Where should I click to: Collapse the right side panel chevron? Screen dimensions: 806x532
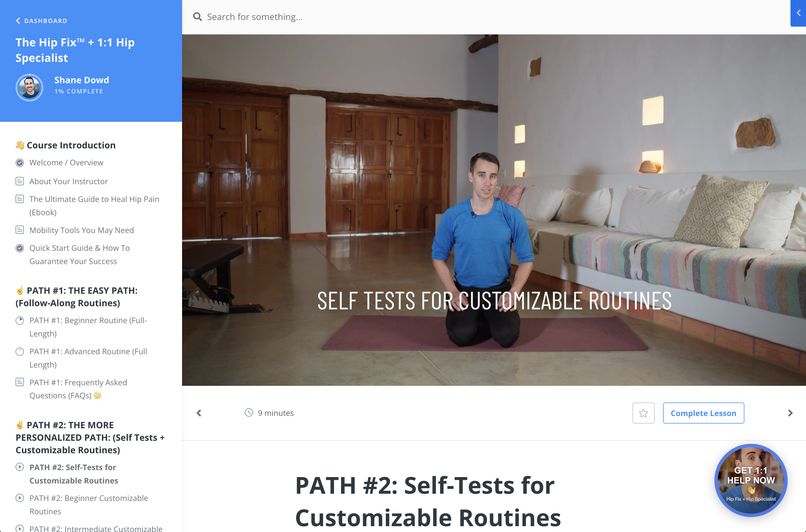798,13
